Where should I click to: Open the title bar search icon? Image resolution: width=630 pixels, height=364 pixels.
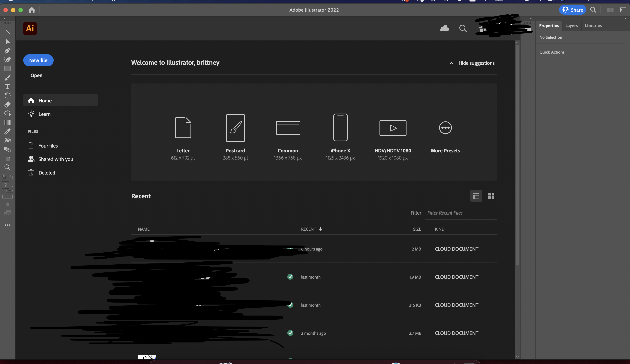coord(593,10)
